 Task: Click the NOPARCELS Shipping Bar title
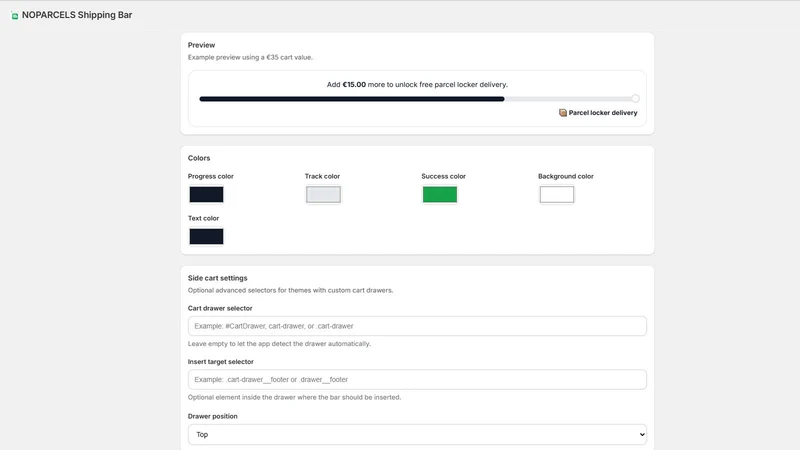tap(77, 15)
